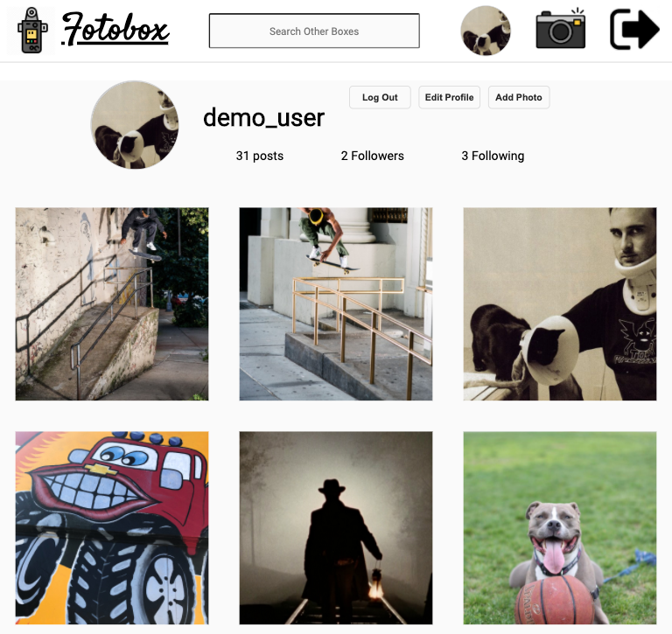Open the dog with basketball photo
The height and width of the screenshot is (634, 672).
pyautogui.click(x=560, y=528)
